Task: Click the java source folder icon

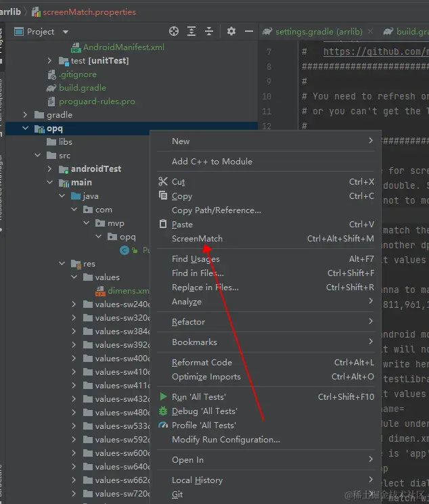Action: click(76, 196)
